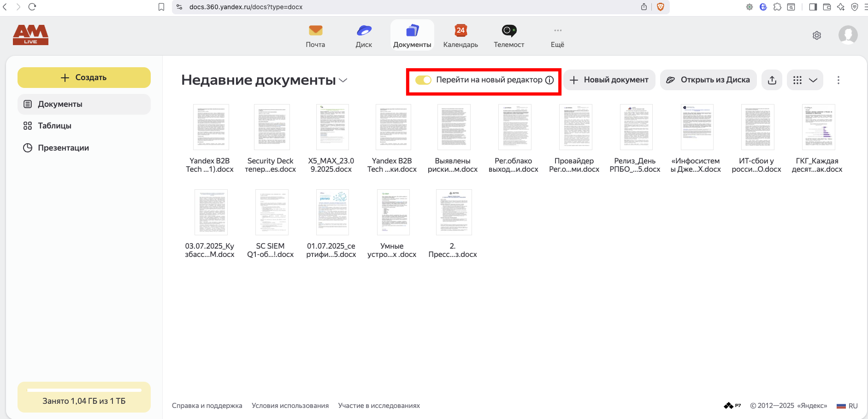Viewport: 868px width, 419px height.
Task: Open «Инфосистемы Дже...Х.docx document
Action: coord(696,139)
